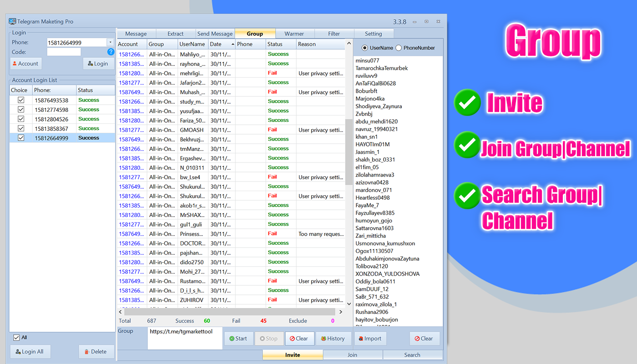Screen dimensions: 637x364
Task: Click the dido2750 username cell
Action: tap(193, 262)
